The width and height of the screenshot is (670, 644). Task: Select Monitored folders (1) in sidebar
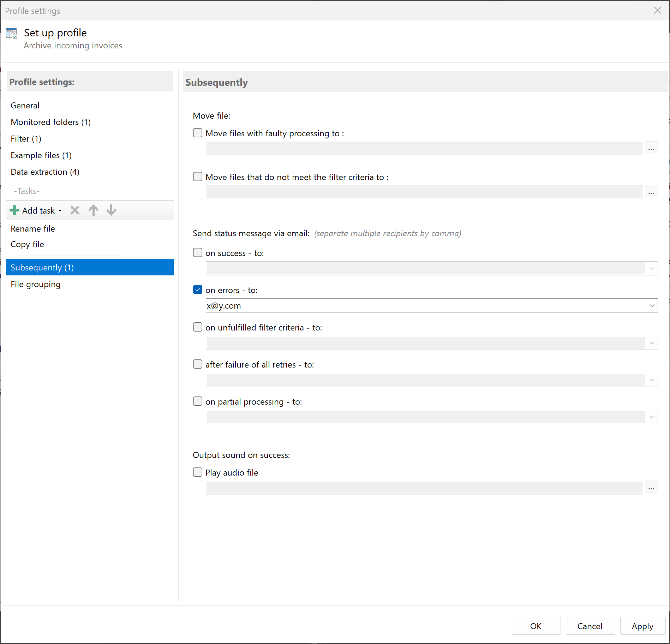(50, 122)
